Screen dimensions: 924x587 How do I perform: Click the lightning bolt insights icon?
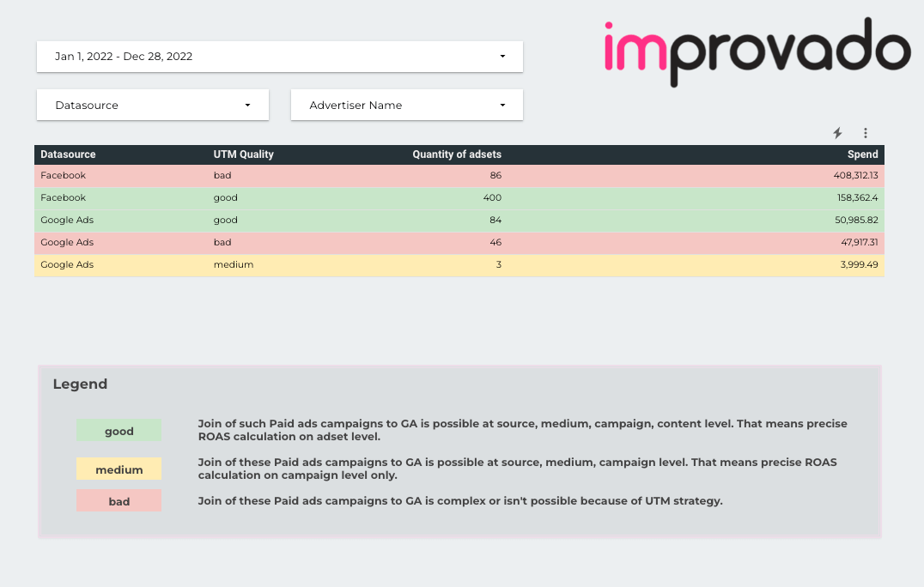[x=837, y=133]
